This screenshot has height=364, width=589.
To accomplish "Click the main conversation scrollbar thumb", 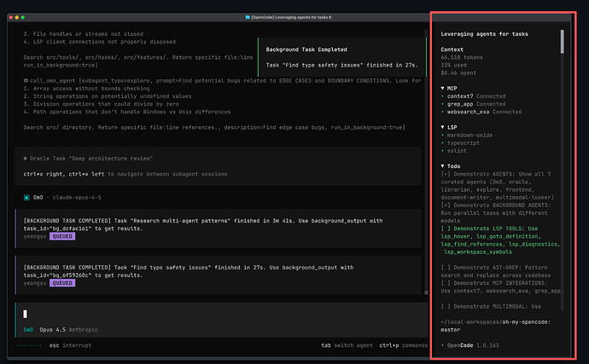I will pyautogui.click(x=426, y=292).
